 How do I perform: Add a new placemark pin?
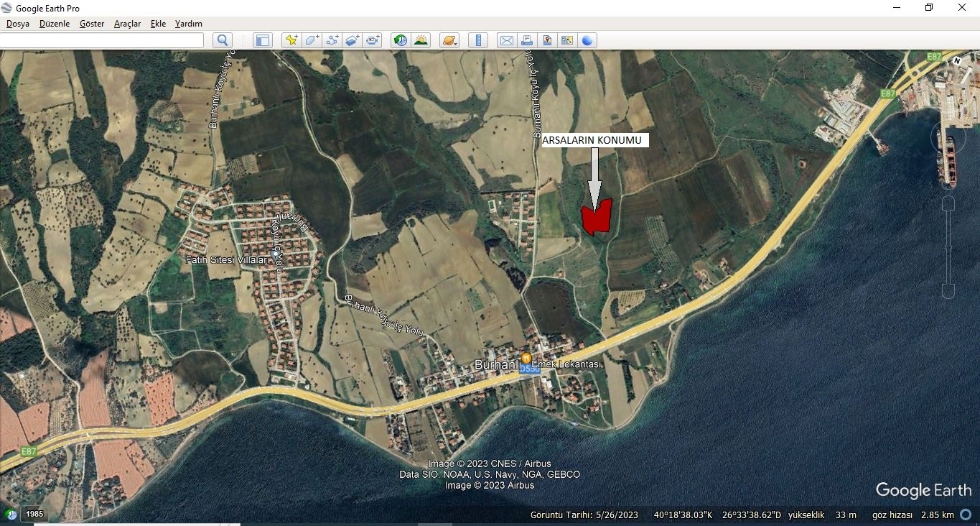click(291, 40)
